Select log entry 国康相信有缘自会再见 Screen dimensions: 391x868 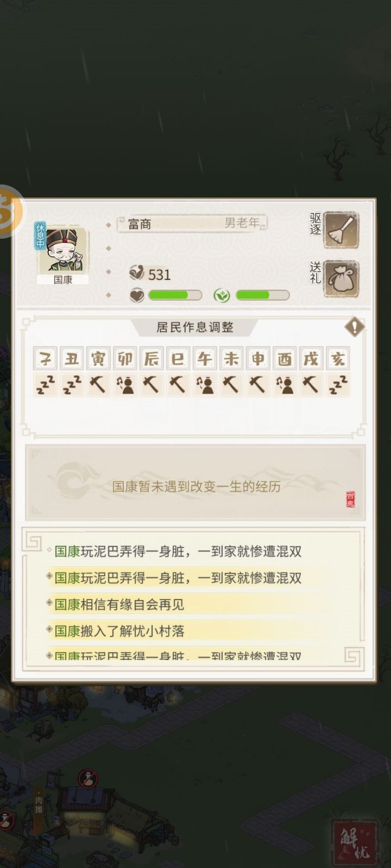pyautogui.click(x=119, y=604)
